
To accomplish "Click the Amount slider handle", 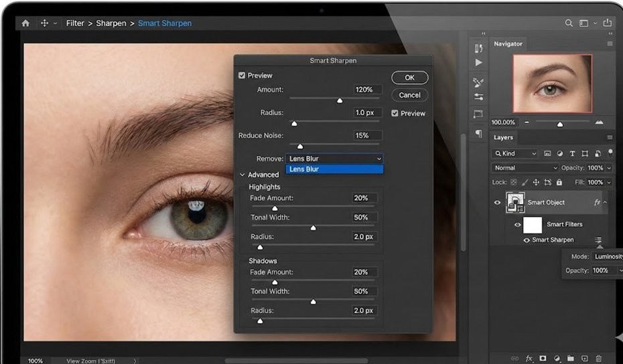I will [x=340, y=101].
